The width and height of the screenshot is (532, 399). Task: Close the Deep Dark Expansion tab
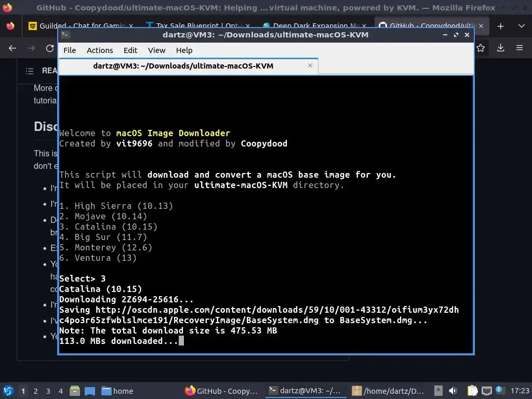(x=364, y=26)
